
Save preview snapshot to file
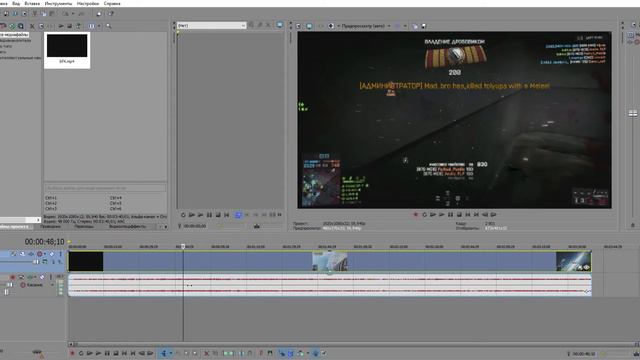point(424,26)
